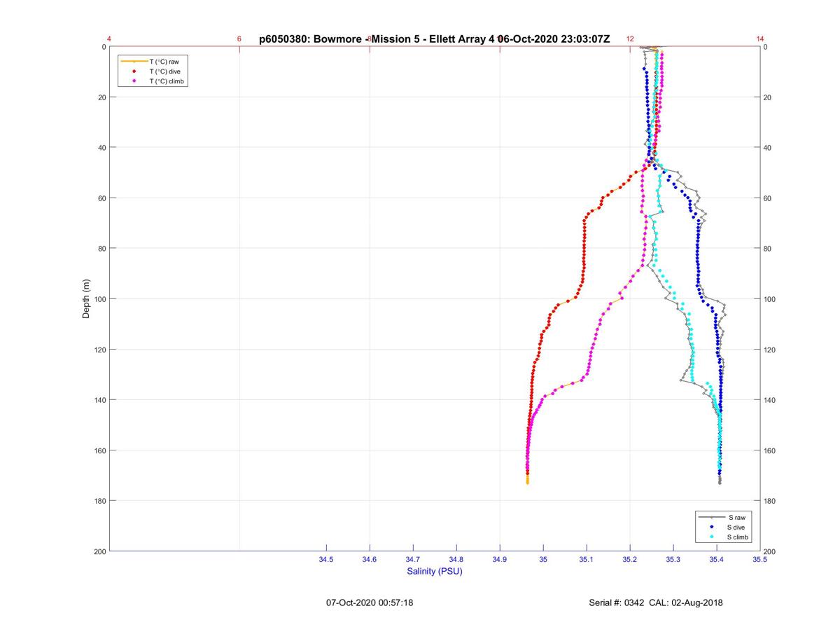Click red temperature tick label 12

[x=630, y=39]
